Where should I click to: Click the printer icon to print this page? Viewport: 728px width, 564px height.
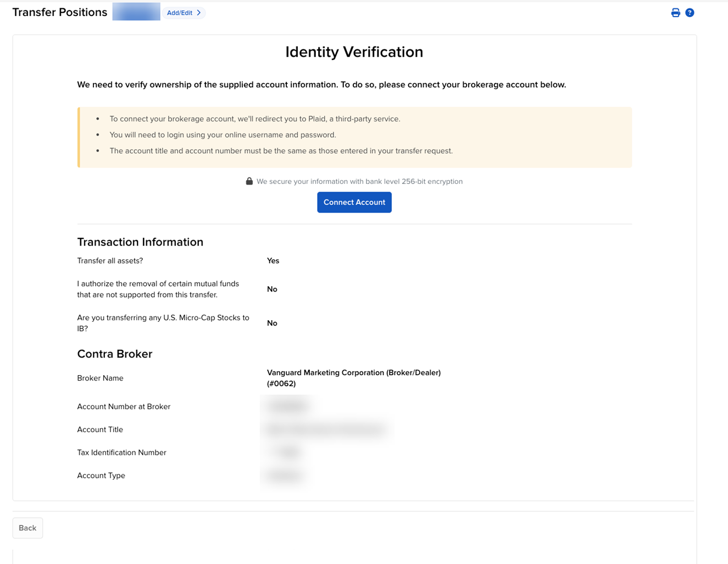675,12
